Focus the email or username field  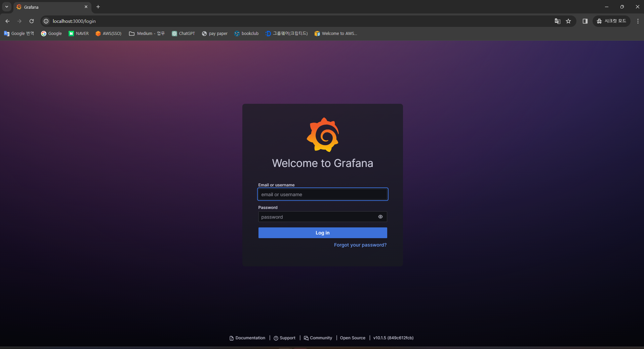323,194
